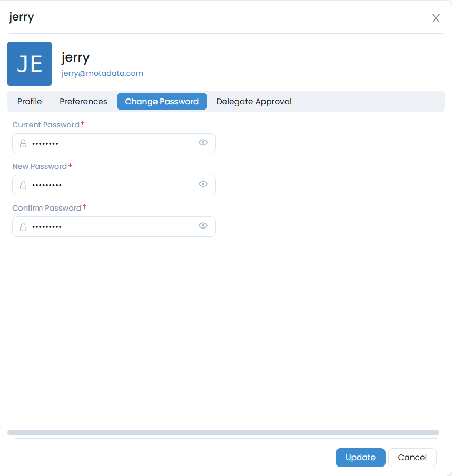
Task: Click the lock icon in New Password field
Action: [23, 185]
